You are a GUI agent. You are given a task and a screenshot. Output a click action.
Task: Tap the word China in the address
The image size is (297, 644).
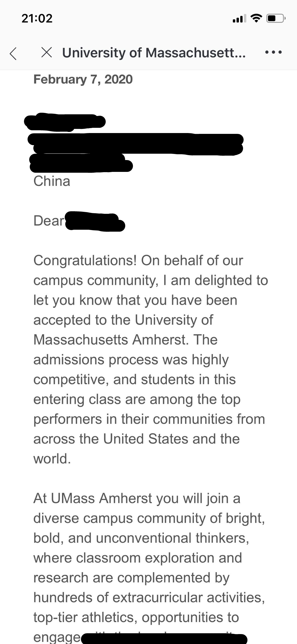[x=52, y=181]
